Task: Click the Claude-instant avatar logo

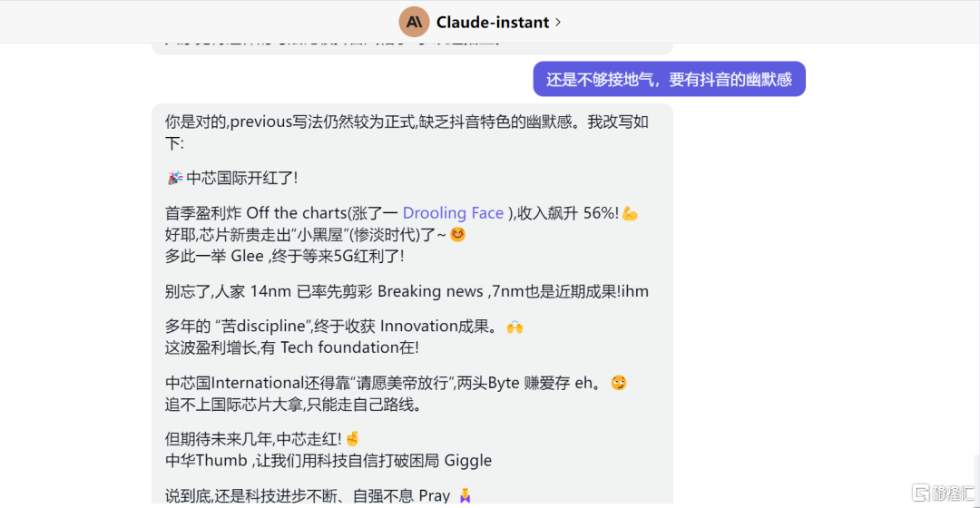Action: (x=414, y=22)
